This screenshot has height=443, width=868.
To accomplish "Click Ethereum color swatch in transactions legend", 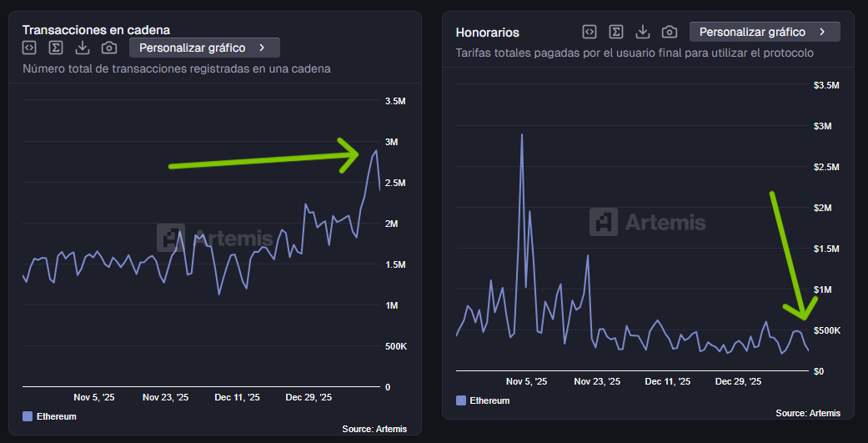I will tap(28, 416).
